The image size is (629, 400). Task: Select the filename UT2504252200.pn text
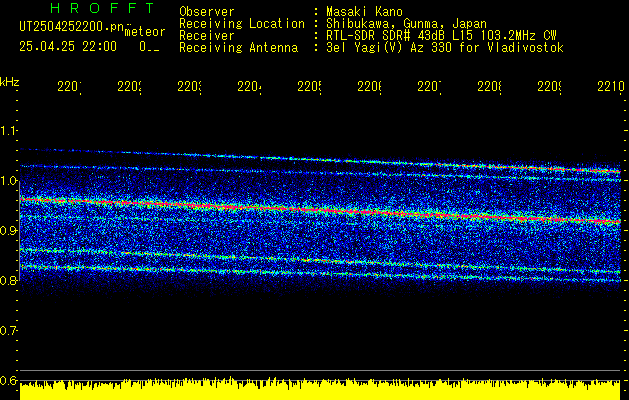tap(71, 26)
